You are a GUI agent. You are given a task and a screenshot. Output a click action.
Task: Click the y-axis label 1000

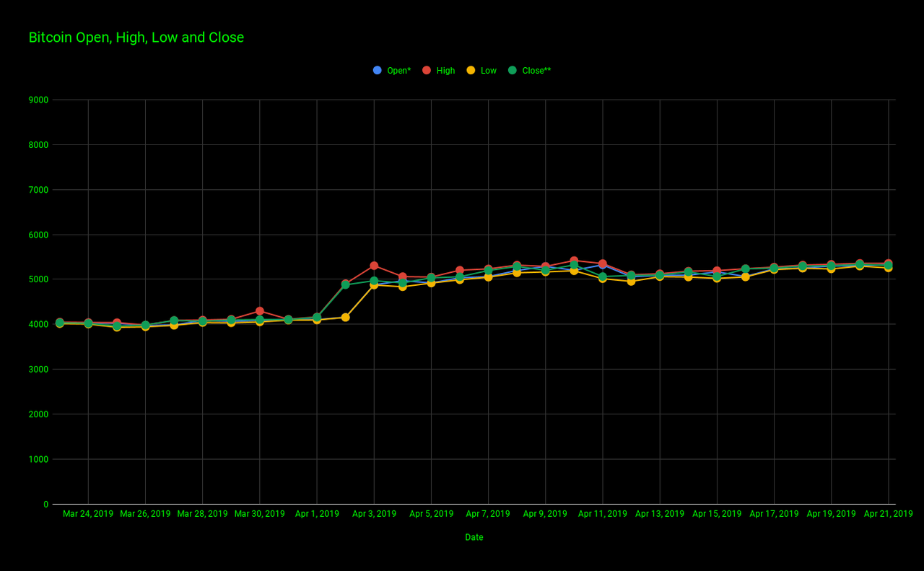tap(40, 459)
